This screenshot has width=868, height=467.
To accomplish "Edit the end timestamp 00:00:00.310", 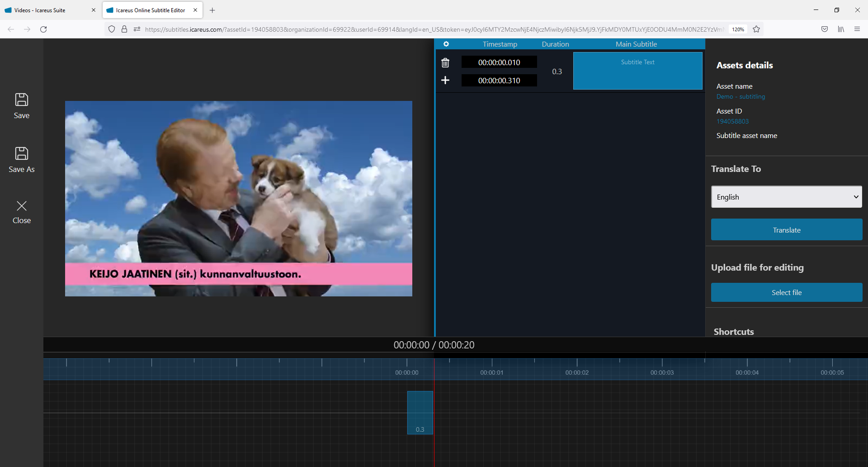I will pyautogui.click(x=499, y=81).
